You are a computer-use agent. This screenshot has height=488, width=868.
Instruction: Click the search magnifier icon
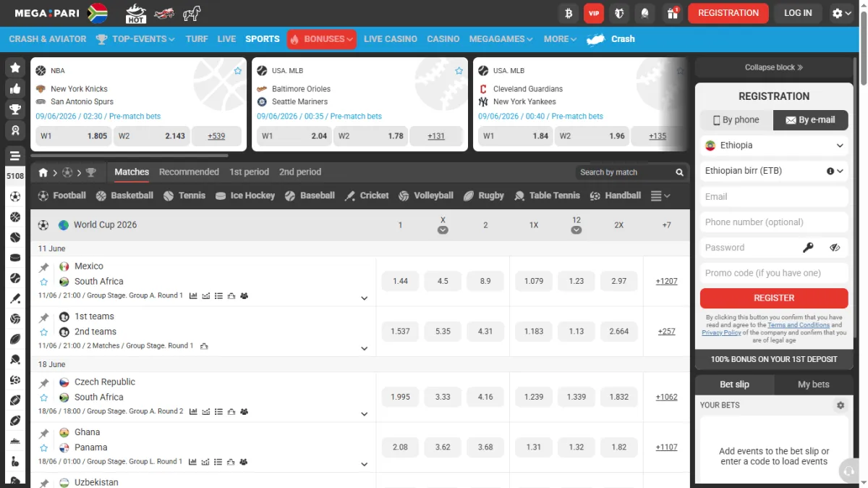click(679, 172)
